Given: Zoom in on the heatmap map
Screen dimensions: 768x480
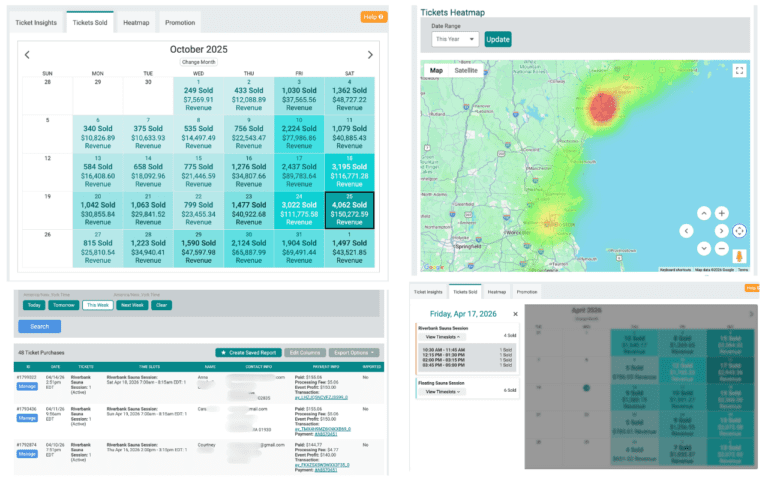Looking at the screenshot, I should click(x=722, y=213).
